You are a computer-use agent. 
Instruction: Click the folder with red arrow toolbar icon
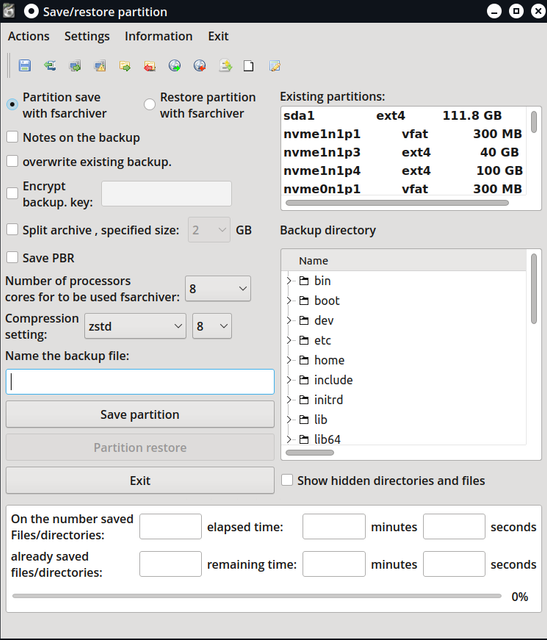[150, 66]
